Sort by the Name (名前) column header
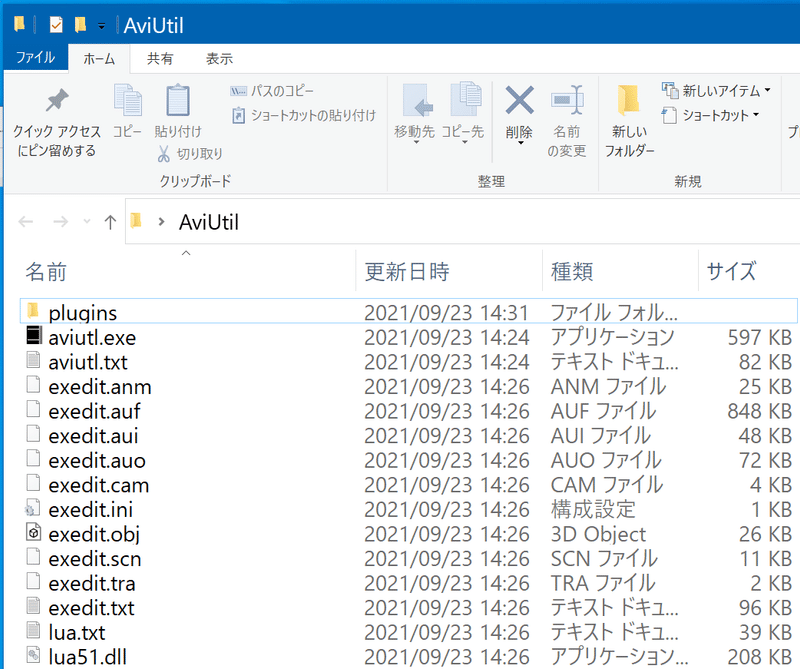Image resolution: width=800 pixels, height=669 pixels. point(46,271)
